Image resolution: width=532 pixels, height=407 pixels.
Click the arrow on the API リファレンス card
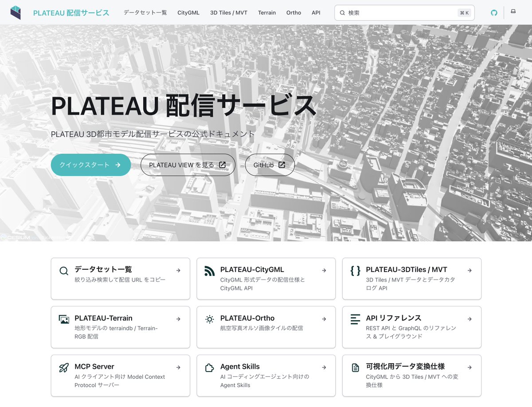(x=469, y=319)
